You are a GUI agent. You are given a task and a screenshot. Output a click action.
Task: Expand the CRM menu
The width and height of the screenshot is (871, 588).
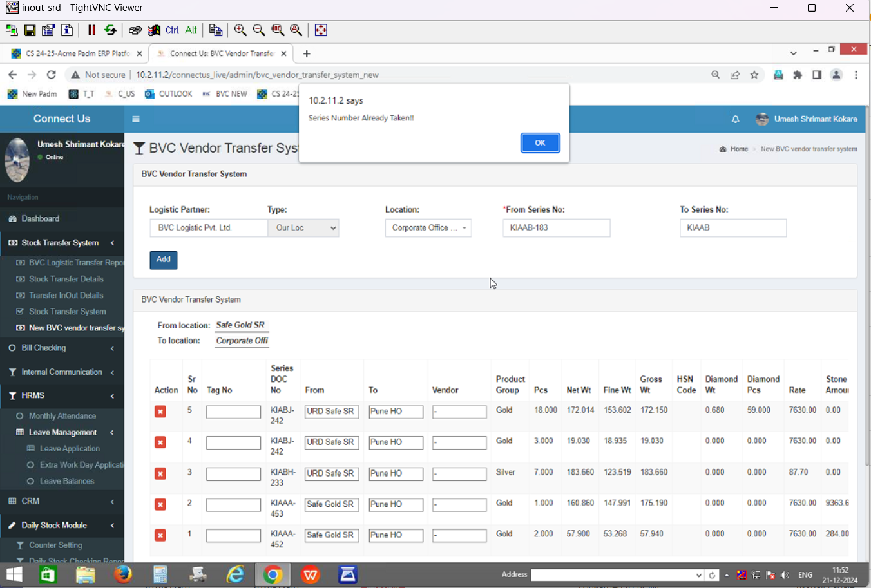point(62,501)
